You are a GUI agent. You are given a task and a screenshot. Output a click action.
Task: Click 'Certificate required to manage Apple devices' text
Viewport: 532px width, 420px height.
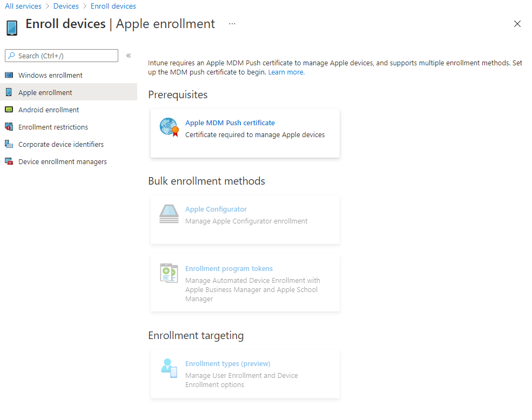tap(255, 134)
